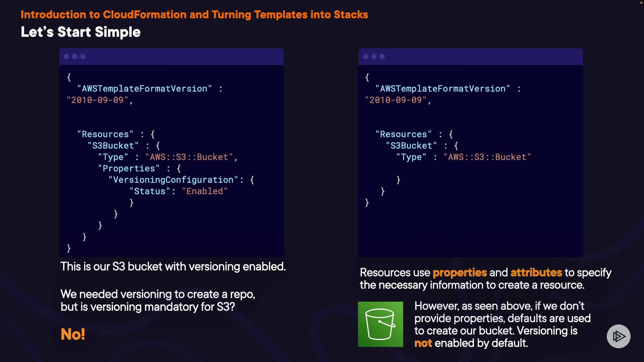
Task: Click middle dot in left code window
Action: 74,57
